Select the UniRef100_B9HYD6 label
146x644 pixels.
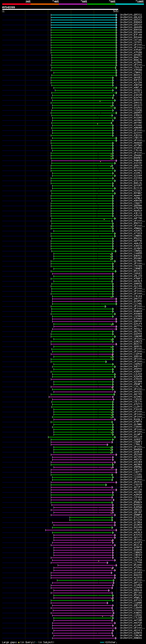pos(131,30)
